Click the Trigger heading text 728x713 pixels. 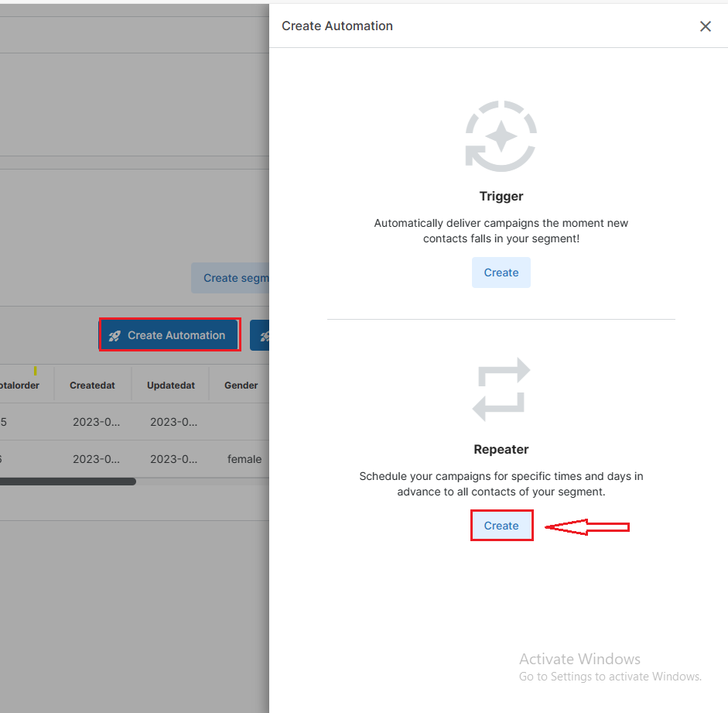(501, 197)
